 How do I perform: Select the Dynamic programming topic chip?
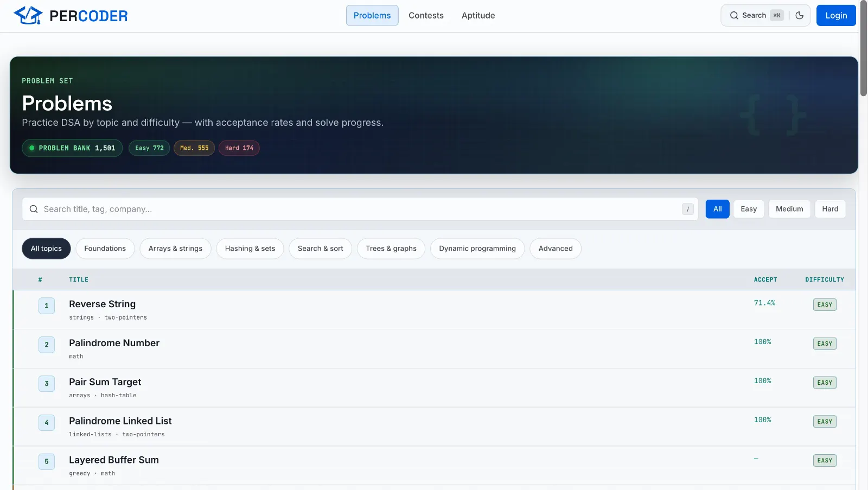pos(477,249)
